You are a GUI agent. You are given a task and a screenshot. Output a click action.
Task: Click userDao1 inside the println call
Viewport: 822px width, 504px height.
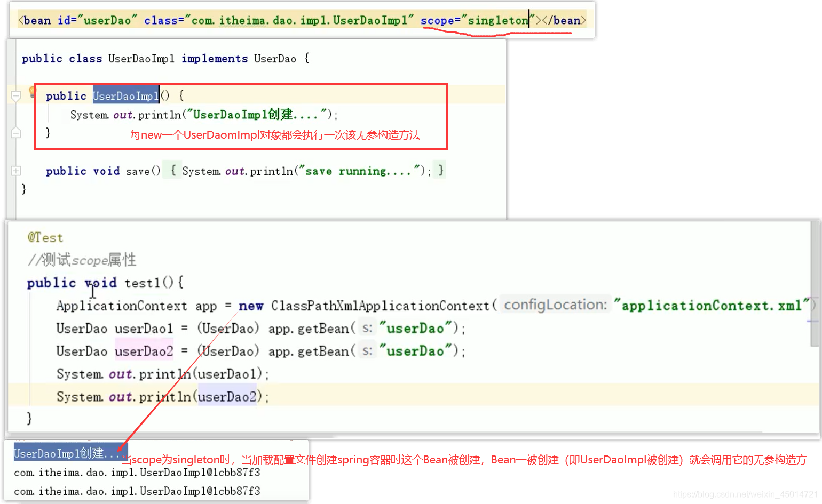[227, 374]
